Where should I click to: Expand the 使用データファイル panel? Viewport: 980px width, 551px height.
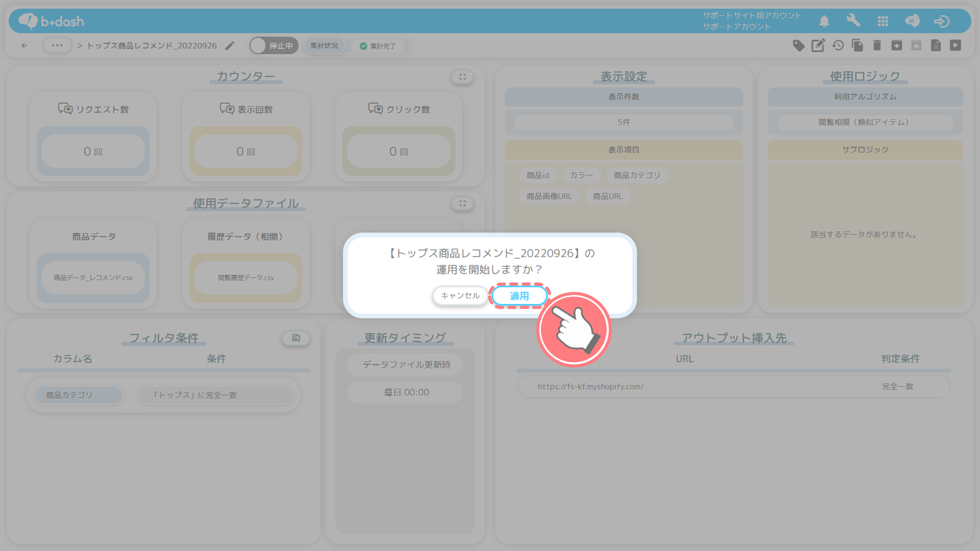(463, 203)
